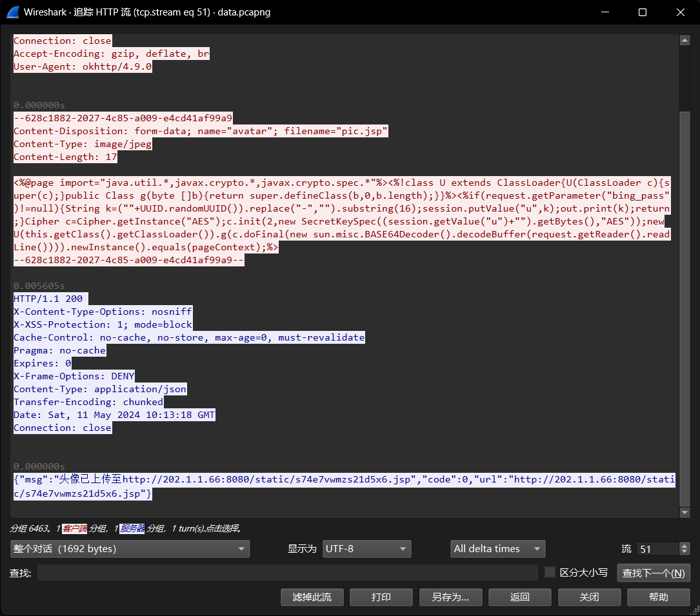Click the 'Pragma: no-cache' line
700x616 pixels.
click(60, 350)
